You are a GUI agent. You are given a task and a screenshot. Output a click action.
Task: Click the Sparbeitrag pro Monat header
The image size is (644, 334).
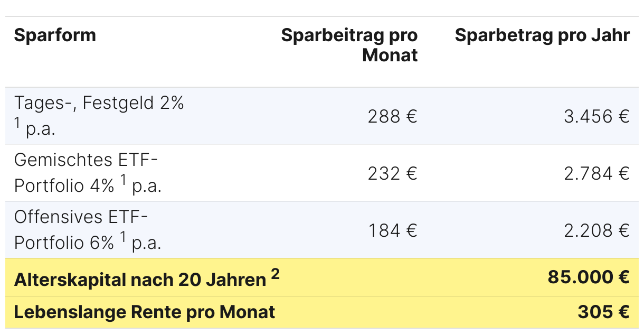(x=349, y=45)
